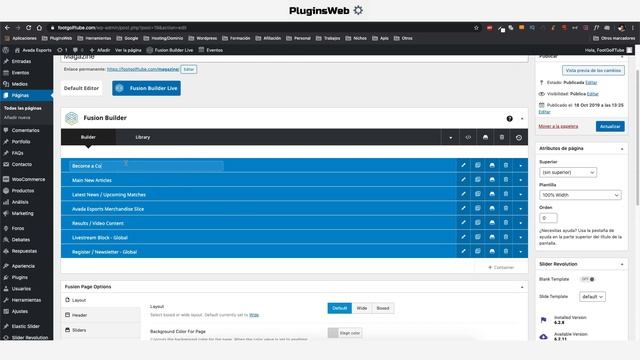The height and width of the screenshot is (360, 640).
Task: Delete the entire layout with toolbar trash
Action: (502, 138)
